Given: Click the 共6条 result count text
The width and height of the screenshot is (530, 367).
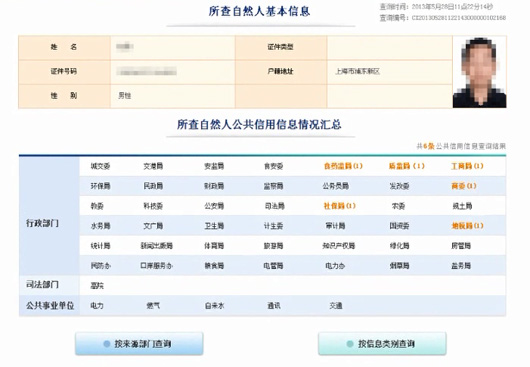Looking at the screenshot, I should [x=425, y=146].
